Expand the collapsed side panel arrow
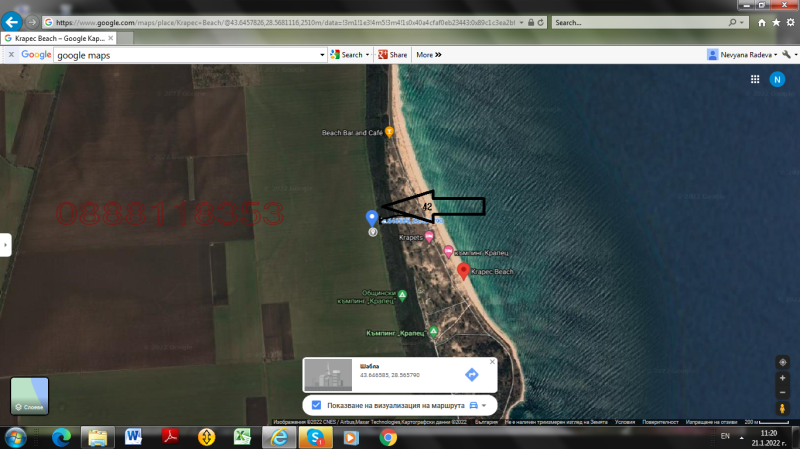The image size is (800, 449). pyautogui.click(x=5, y=243)
